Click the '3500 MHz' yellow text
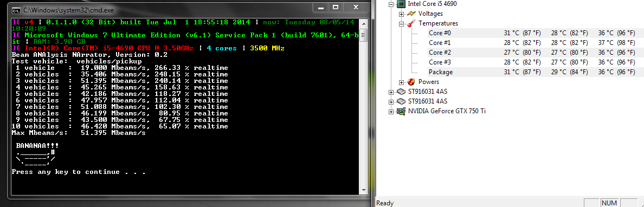This screenshot has height=207, width=644. pos(267,48)
